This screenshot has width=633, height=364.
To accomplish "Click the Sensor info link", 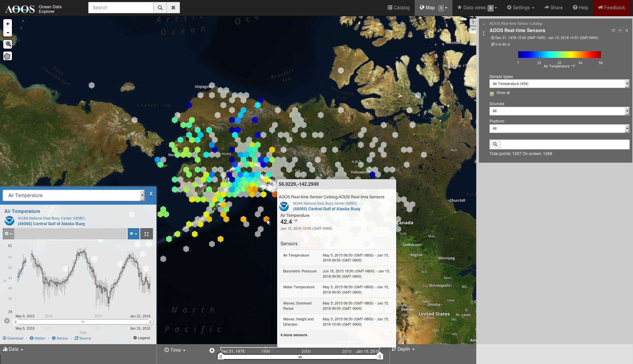I will coord(60,338).
